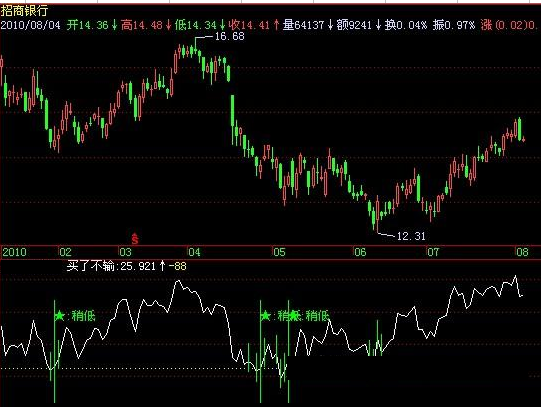Viewport: 541px width, 407px height.
Task: Click the indicator value -88
Action: [178, 266]
